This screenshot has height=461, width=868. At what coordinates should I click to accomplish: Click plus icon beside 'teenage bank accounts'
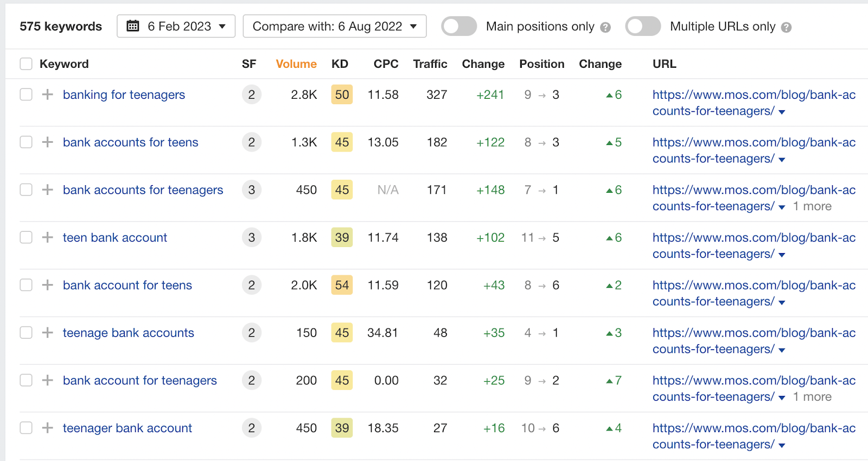[x=48, y=333]
